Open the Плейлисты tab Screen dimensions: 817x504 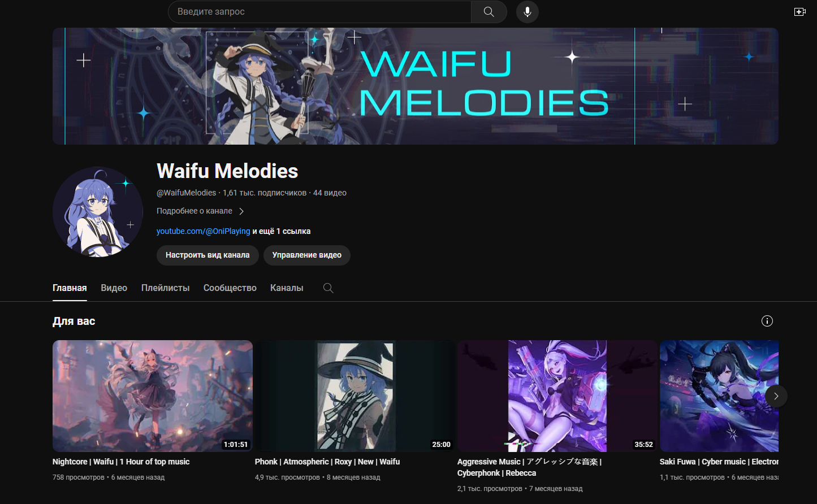[x=166, y=288]
